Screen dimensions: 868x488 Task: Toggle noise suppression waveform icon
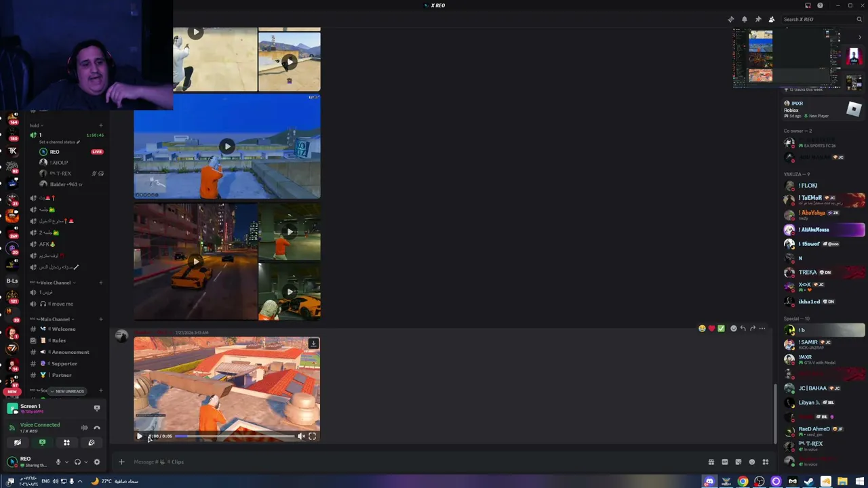click(85, 428)
